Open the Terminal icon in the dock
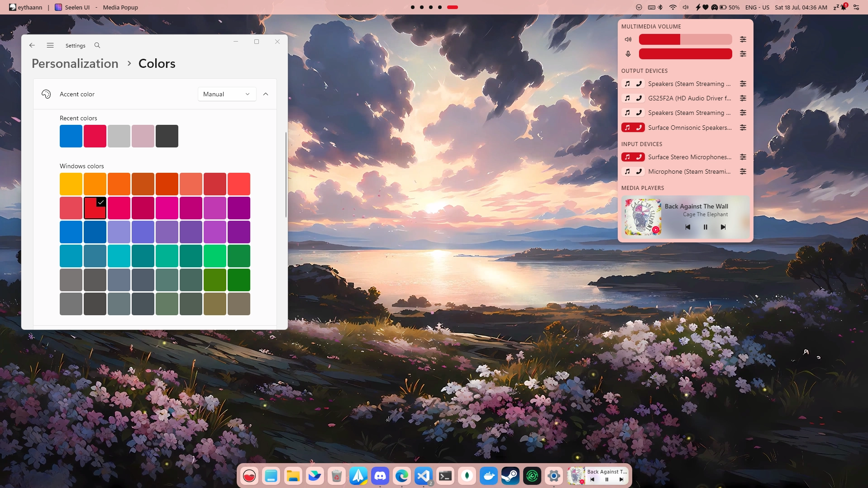The height and width of the screenshot is (488, 868). coord(445,476)
